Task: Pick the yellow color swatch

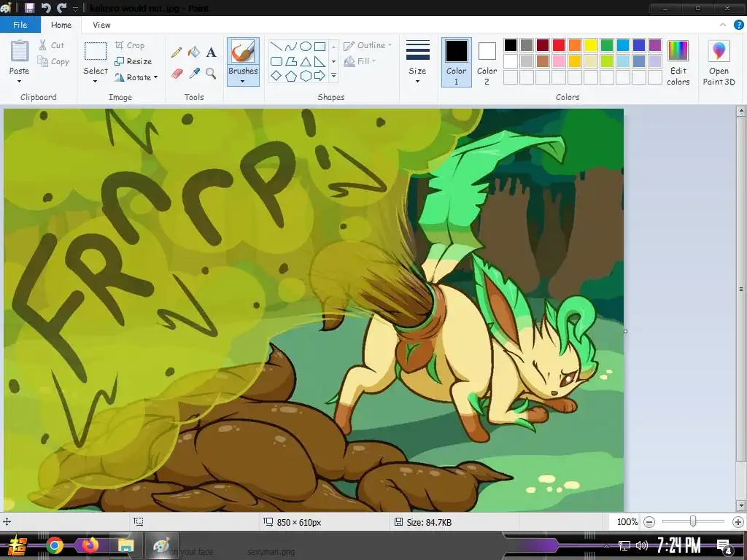Action: 591,45
